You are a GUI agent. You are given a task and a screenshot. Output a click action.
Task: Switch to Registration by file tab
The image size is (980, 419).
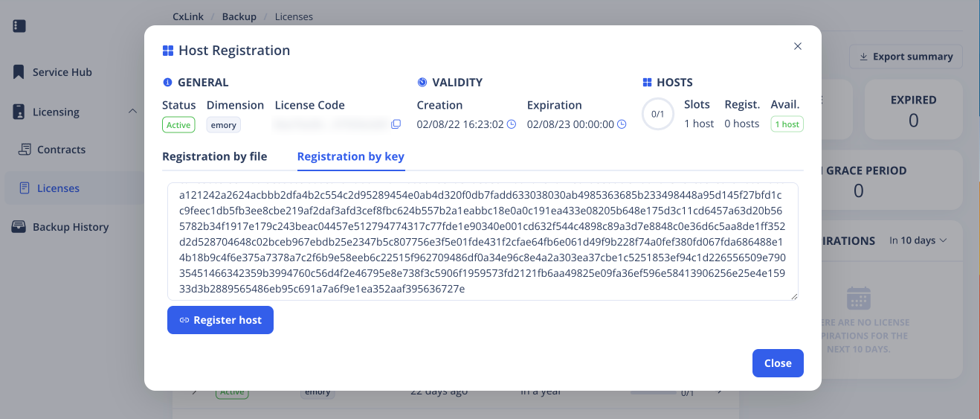[x=214, y=156]
